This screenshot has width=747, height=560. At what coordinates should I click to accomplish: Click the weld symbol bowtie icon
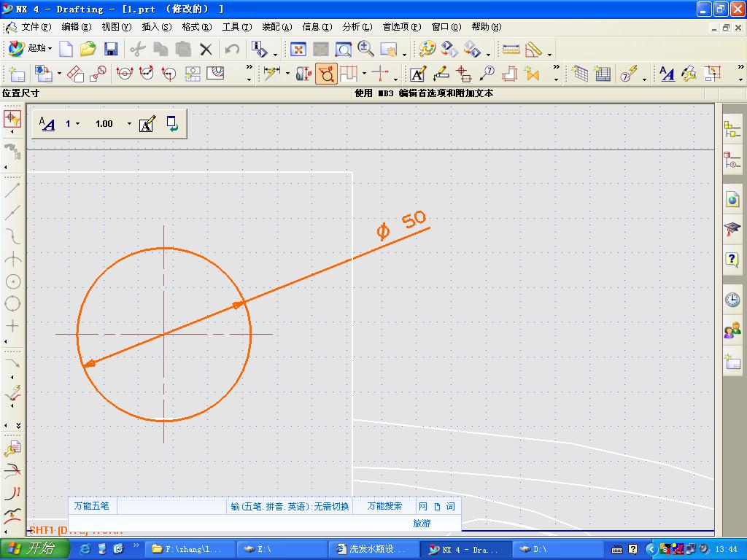pyautogui.click(x=532, y=74)
